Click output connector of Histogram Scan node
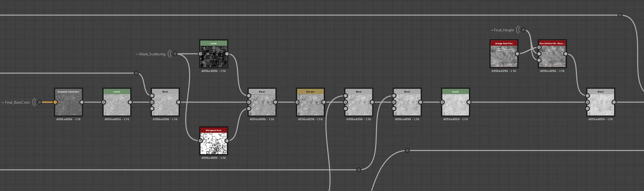644x191 pixels. coord(227,141)
